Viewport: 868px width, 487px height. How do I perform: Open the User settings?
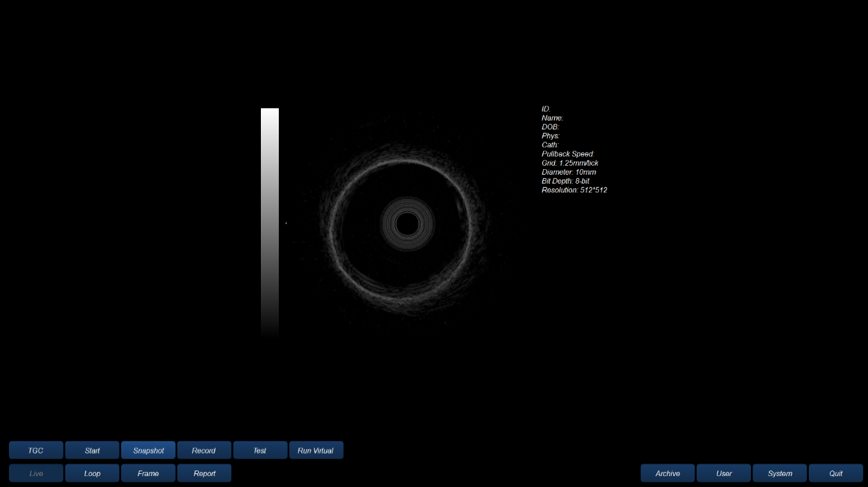point(723,473)
